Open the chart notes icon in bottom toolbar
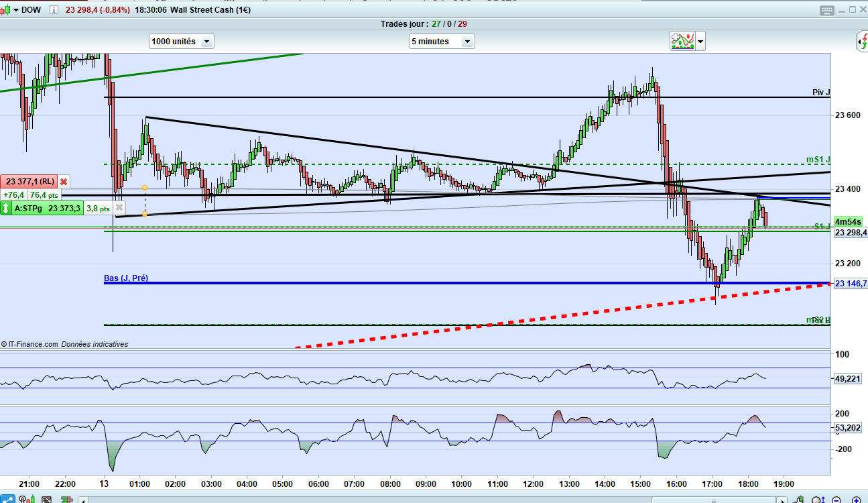Image resolution: width=868 pixels, height=503 pixels. tap(47, 499)
